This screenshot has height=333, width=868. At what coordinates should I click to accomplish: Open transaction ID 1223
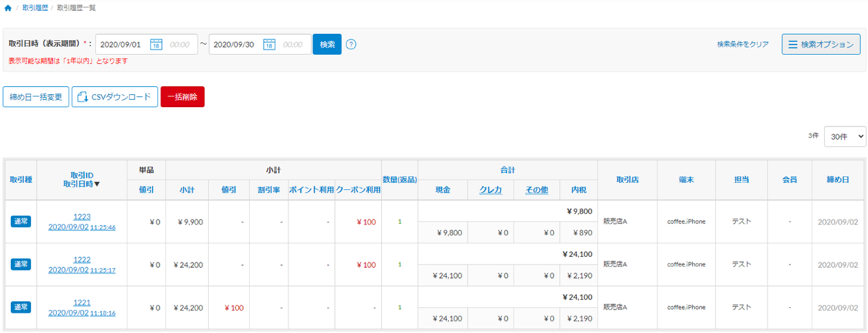(x=82, y=216)
